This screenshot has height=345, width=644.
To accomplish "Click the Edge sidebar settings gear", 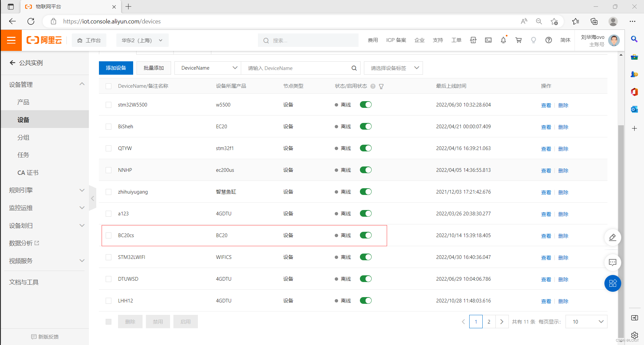I will 634,335.
